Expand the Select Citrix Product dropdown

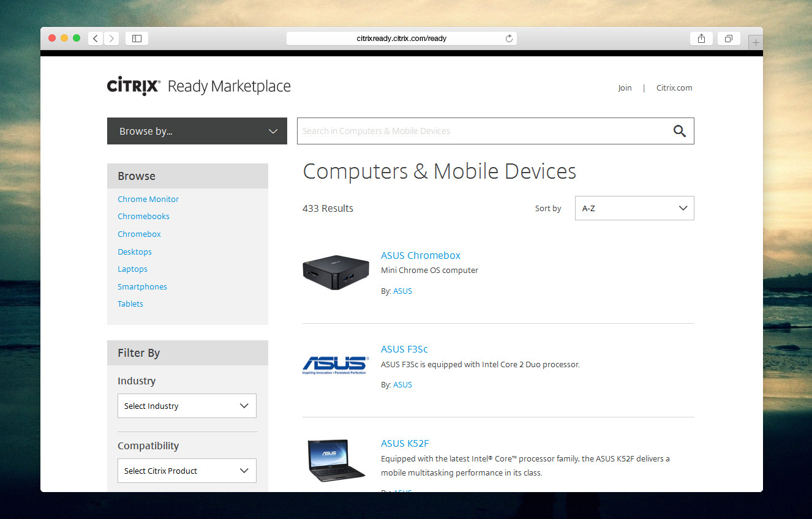pyautogui.click(x=187, y=471)
